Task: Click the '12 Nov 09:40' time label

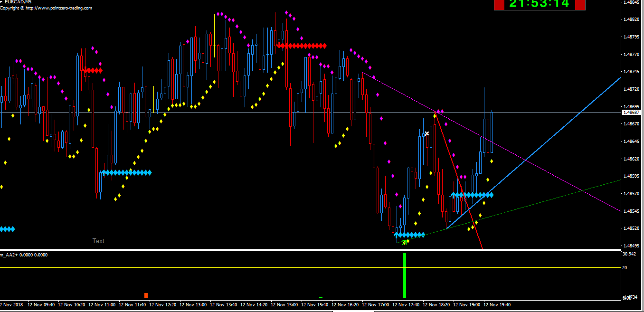Action: click(x=41, y=304)
